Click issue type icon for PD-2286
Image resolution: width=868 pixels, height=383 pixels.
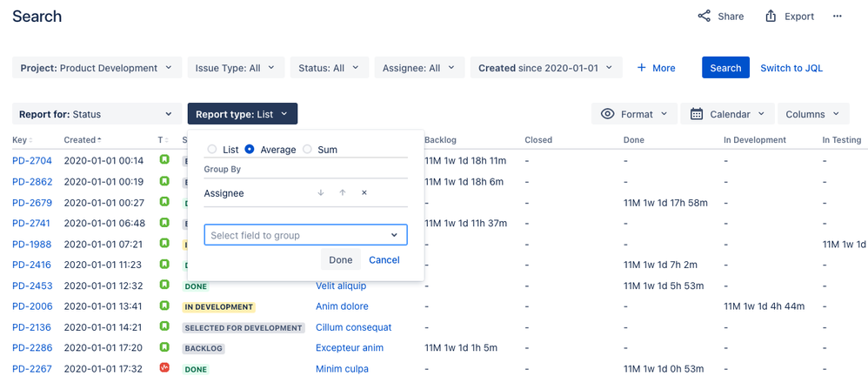[164, 347]
